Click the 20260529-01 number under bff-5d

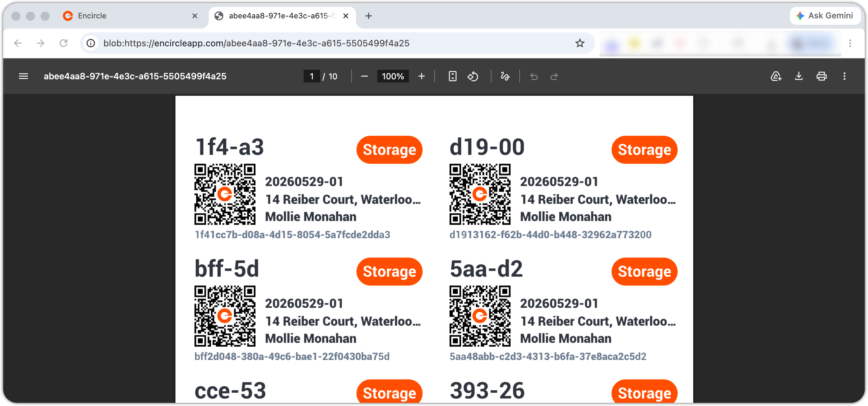click(304, 304)
